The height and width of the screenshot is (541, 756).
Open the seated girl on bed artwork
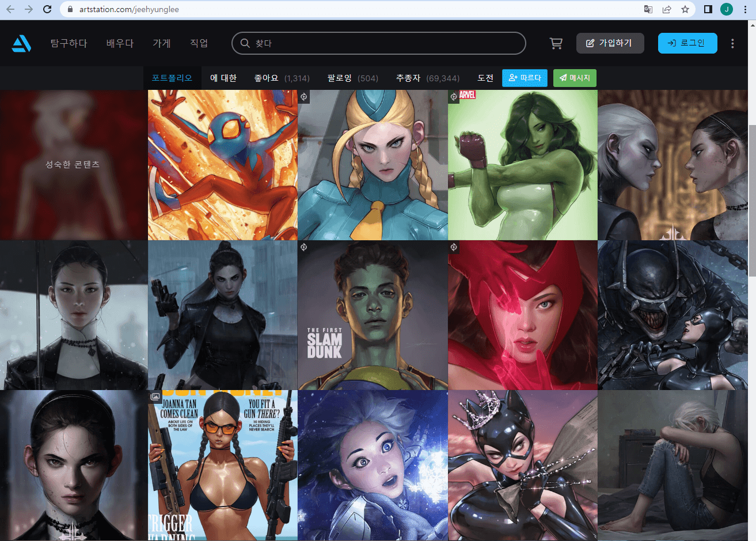click(673, 466)
